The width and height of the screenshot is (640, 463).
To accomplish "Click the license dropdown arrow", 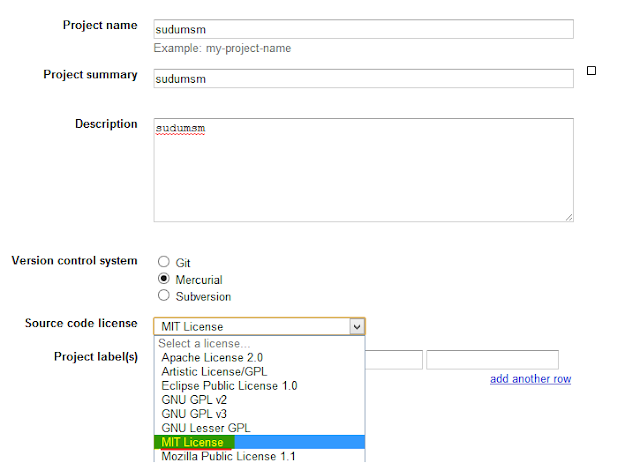I will pyautogui.click(x=357, y=327).
